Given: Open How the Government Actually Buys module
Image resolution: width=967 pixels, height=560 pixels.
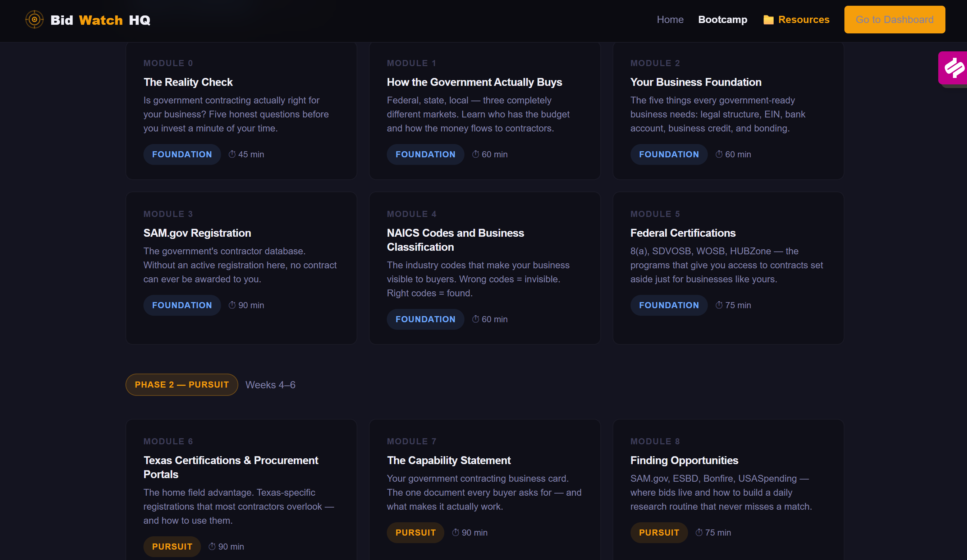Looking at the screenshot, I should click(x=474, y=82).
